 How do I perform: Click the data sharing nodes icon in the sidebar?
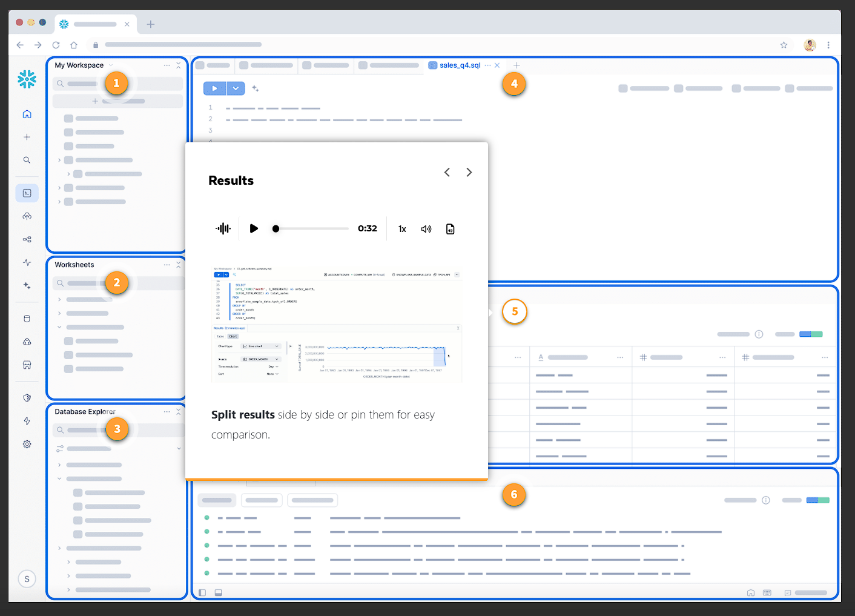[27, 239]
